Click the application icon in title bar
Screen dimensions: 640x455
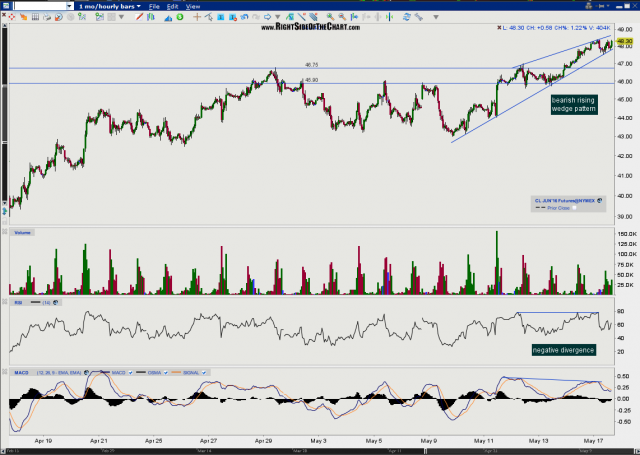(6, 6)
